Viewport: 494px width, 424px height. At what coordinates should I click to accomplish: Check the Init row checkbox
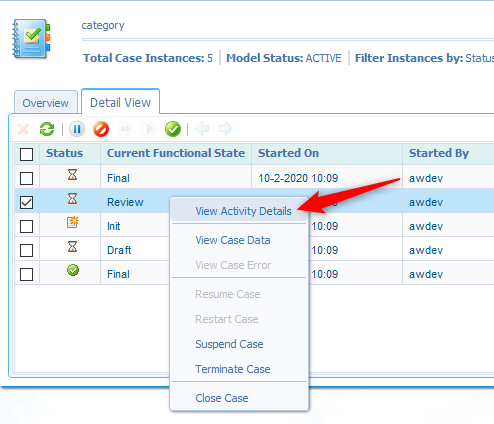[26, 226]
